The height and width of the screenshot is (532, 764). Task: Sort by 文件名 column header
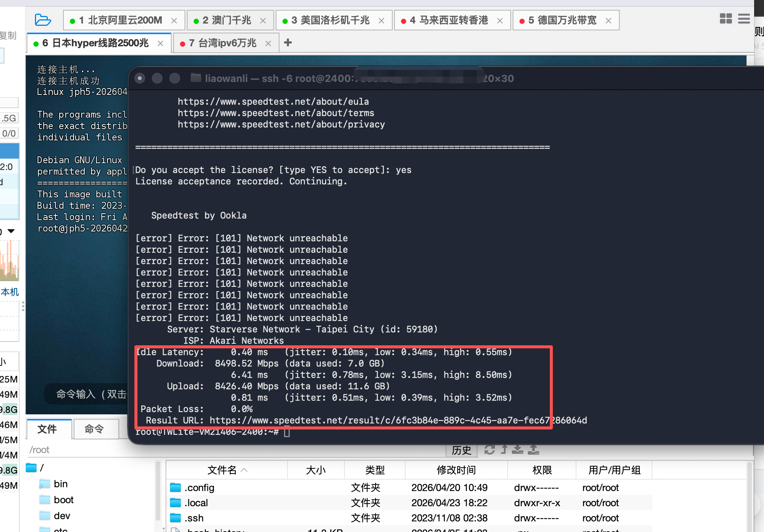coord(227,470)
